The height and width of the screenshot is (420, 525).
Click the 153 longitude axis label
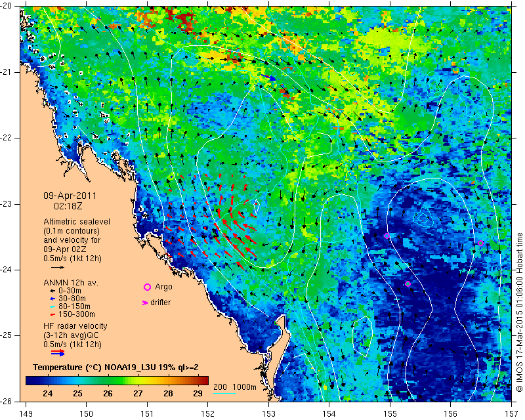pyautogui.click(x=268, y=414)
